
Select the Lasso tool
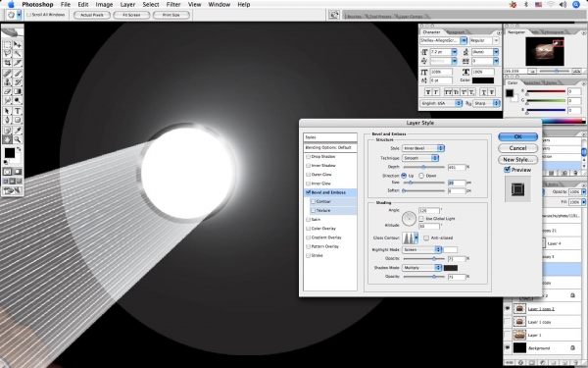(7, 54)
